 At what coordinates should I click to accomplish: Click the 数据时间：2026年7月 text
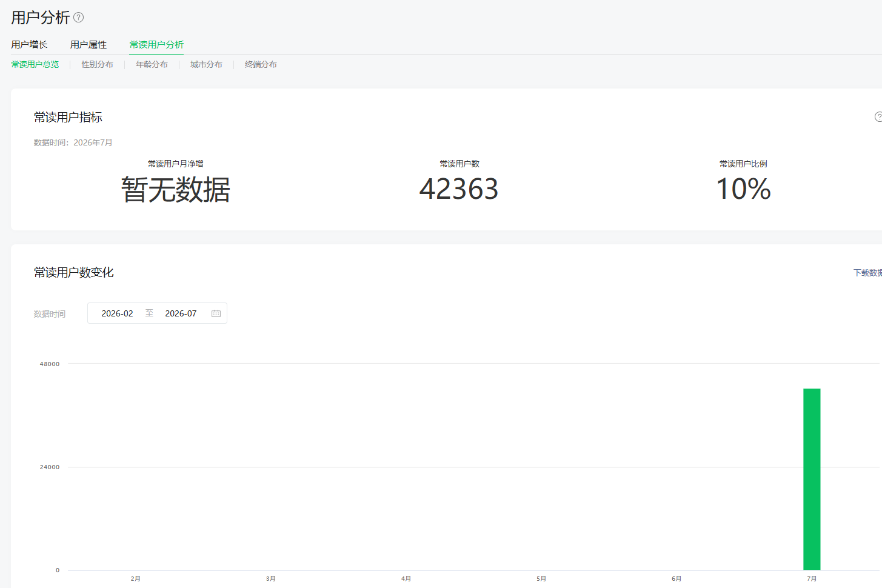pos(73,142)
